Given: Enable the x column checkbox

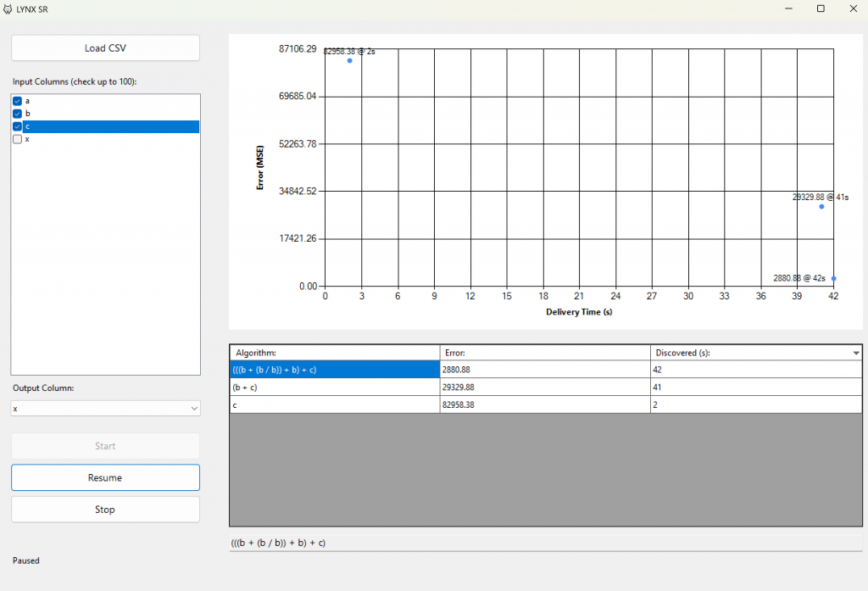Looking at the screenshot, I should 17,139.
